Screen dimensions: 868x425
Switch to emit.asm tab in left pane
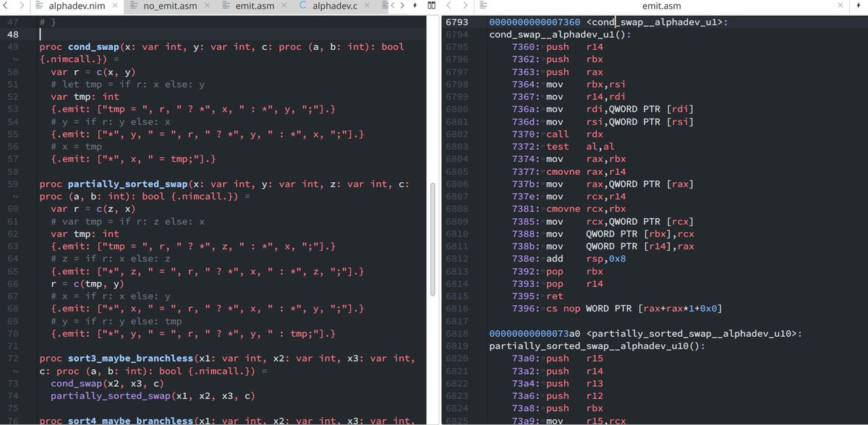point(253,7)
